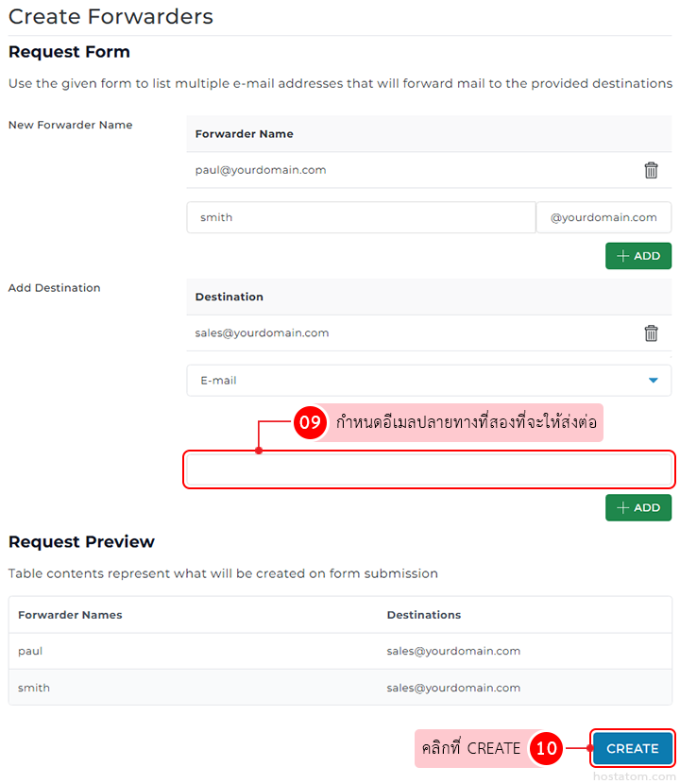
Task: Select the Destinations column header
Action: pyautogui.click(x=424, y=615)
